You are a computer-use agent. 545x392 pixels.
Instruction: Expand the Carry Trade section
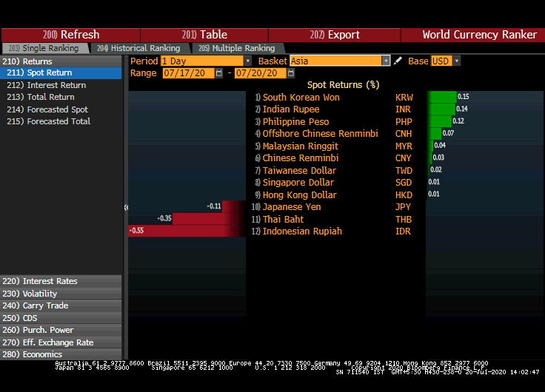[45, 305]
